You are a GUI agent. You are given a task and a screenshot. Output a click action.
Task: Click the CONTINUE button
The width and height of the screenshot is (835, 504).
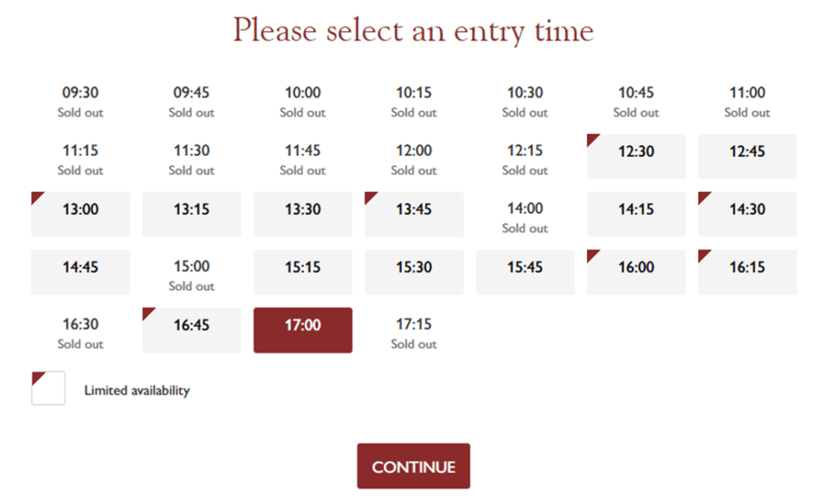413,466
